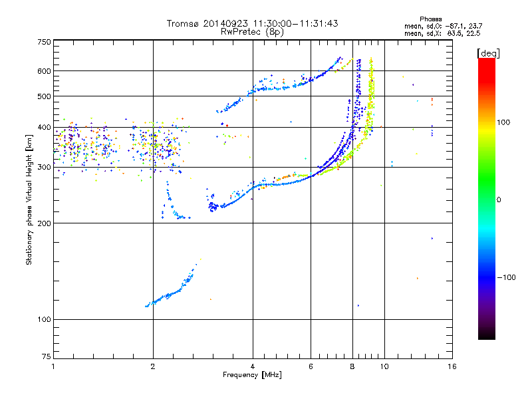This screenshot has width=532, height=399.
Task: Click the x-axis label '4'
Action: (253, 366)
